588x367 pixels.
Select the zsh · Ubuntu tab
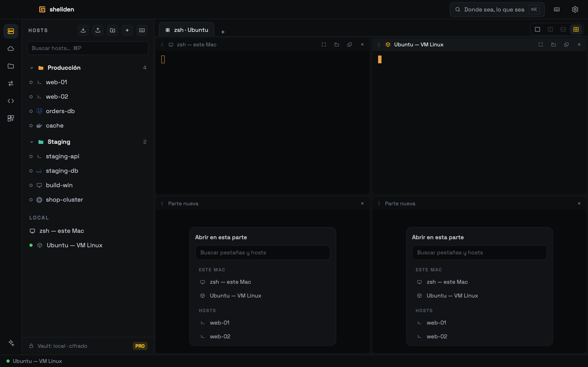click(x=187, y=30)
